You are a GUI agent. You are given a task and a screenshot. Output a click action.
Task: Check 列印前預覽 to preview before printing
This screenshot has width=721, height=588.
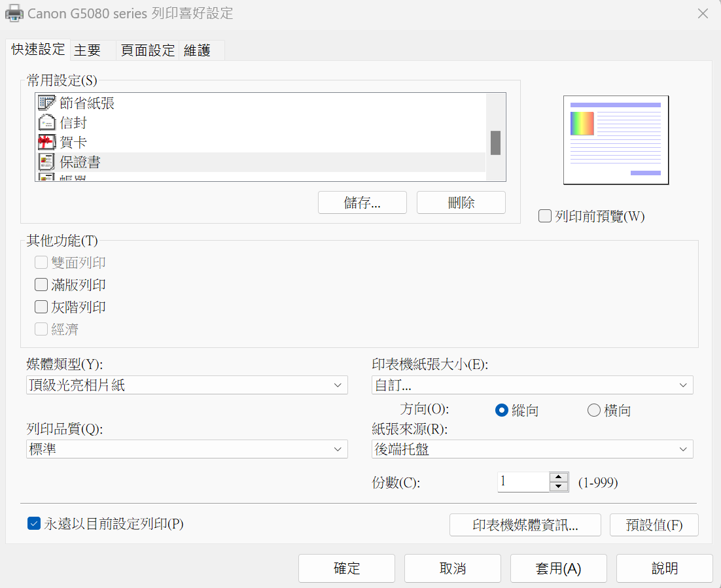(x=544, y=216)
